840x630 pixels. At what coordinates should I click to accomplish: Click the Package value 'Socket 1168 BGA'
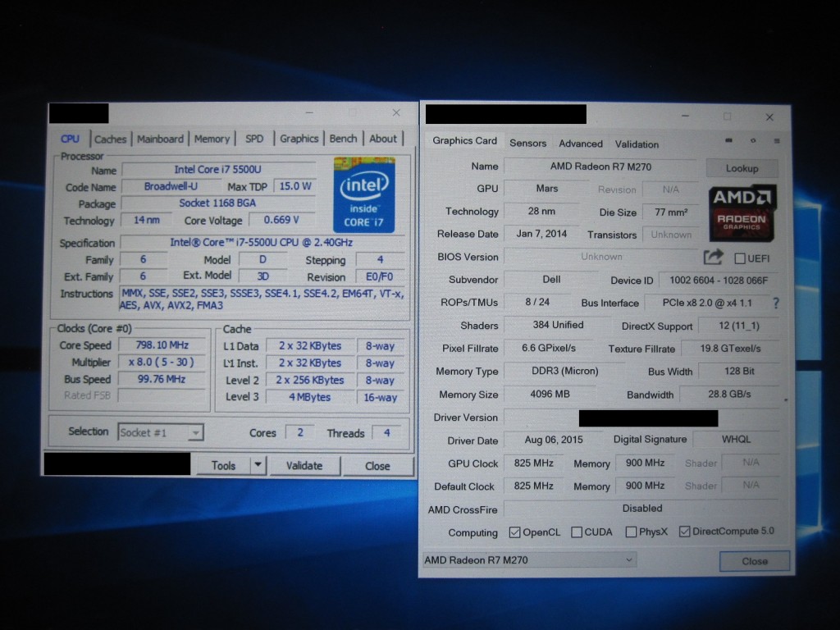(x=217, y=203)
